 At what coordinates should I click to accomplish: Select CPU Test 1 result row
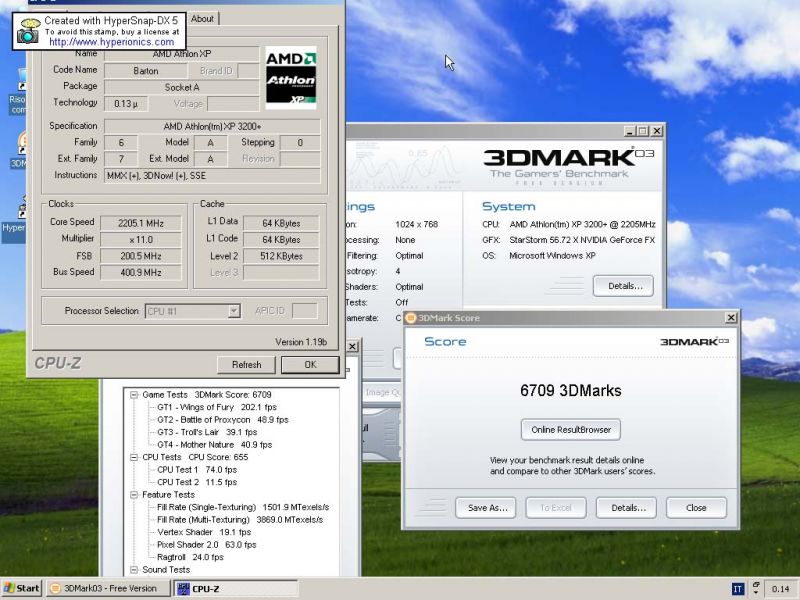tap(197, 470)
